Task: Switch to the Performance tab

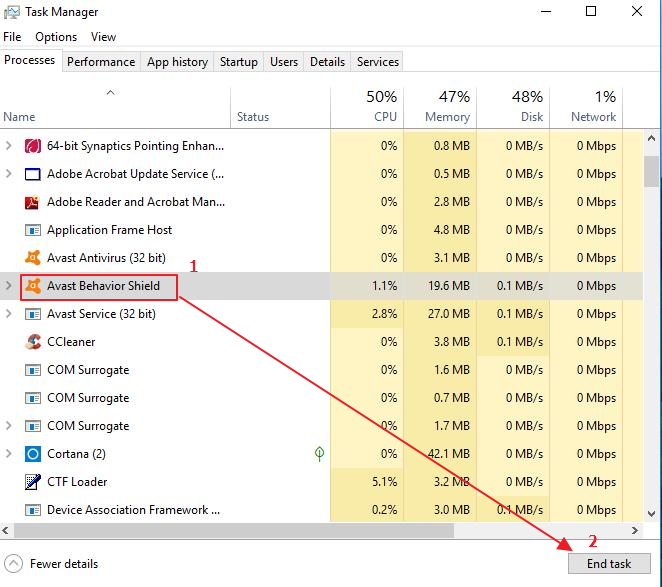Action: point(101,62)
